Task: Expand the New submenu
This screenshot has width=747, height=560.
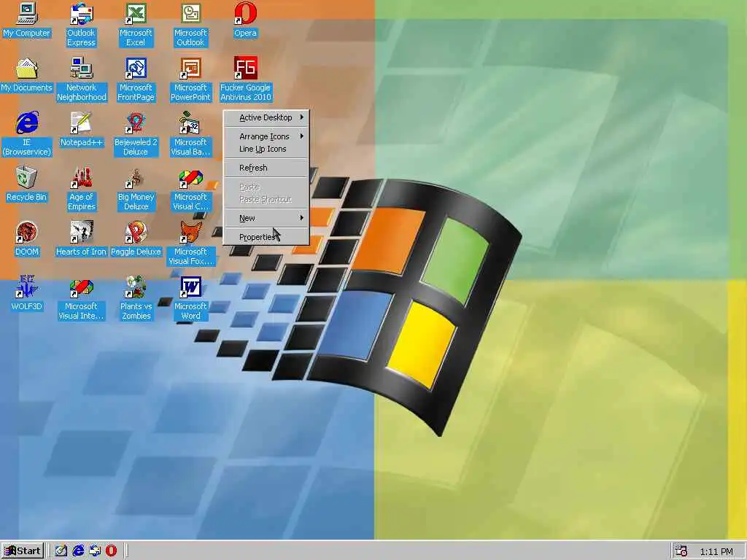Action: tap(266, 218)
